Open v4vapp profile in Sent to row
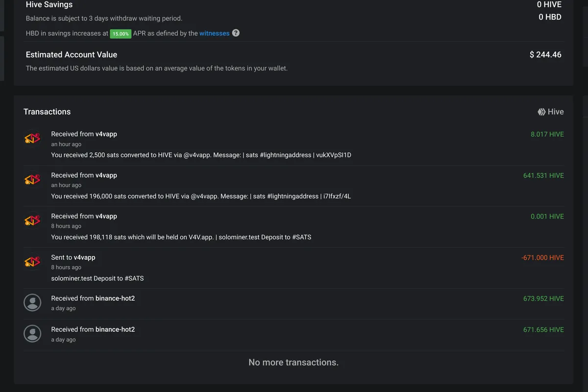The width and height of the screenshot is (588, 392). point(85,257)
